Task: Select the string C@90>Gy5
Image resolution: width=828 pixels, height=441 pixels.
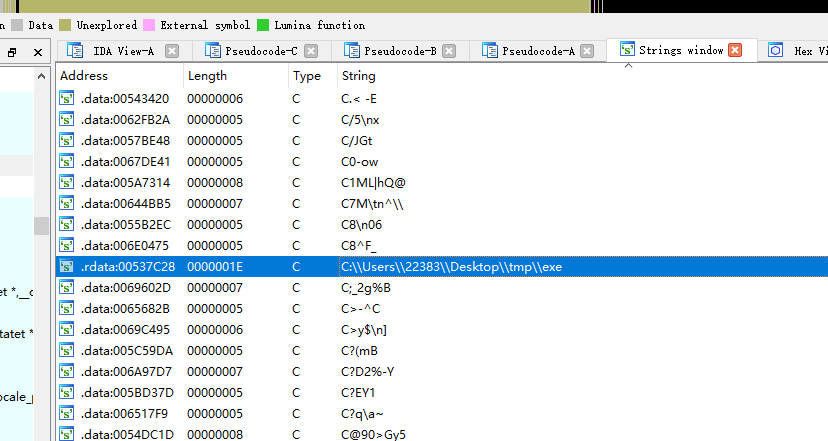Action: (373, 434)
